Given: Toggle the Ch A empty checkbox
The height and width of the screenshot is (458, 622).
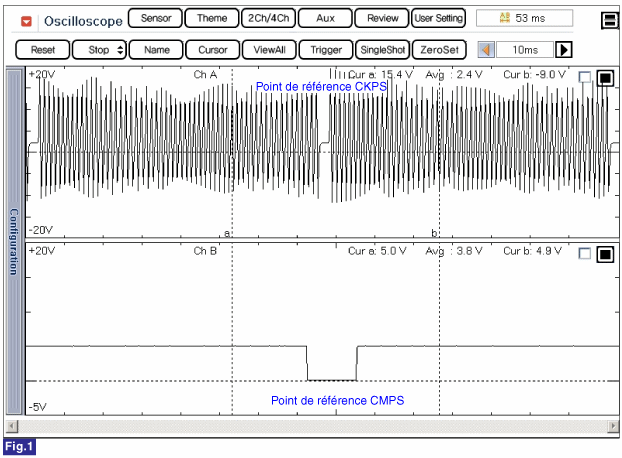Looking at the screenshot, I should pos(585,79).
